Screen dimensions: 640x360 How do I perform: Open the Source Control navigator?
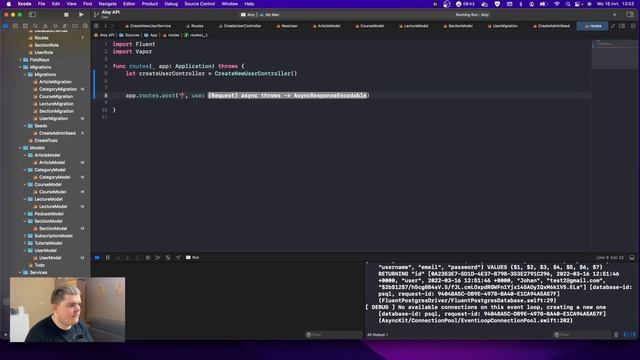(x=16, y=26)
